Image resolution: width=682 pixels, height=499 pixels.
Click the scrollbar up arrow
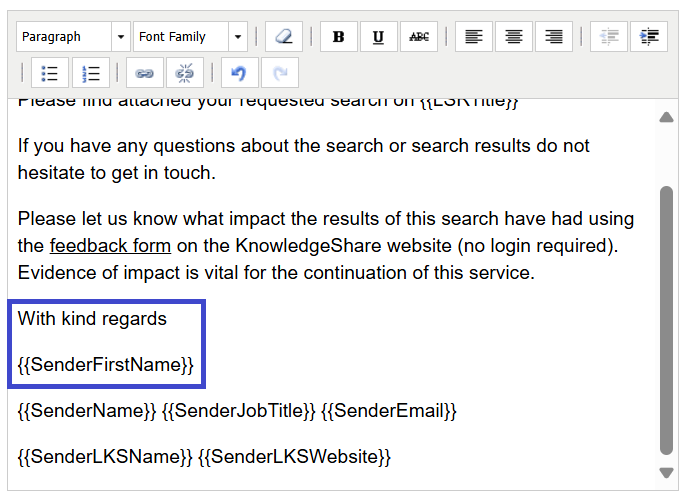(x=666, y=117)
